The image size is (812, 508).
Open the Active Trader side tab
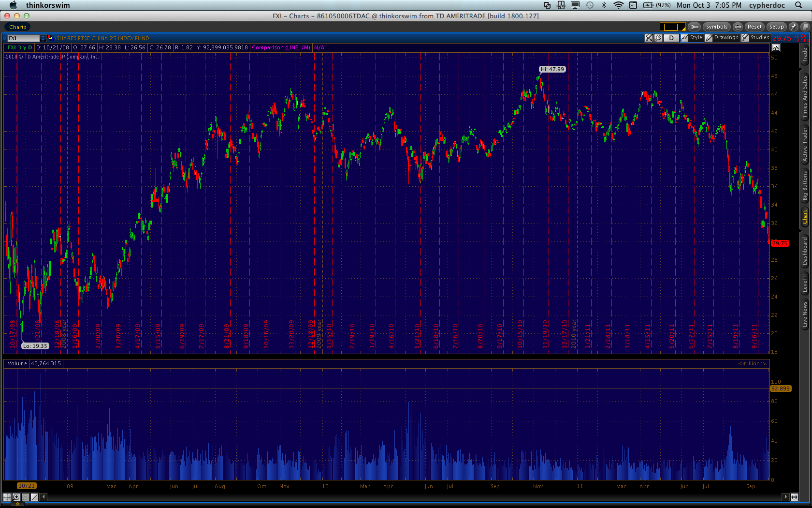point(805,144)
